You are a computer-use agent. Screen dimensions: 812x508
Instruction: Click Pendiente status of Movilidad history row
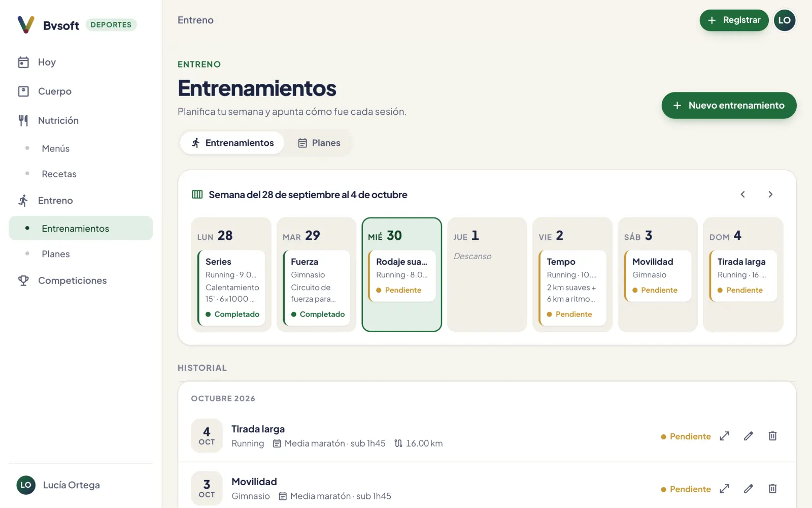686,489
